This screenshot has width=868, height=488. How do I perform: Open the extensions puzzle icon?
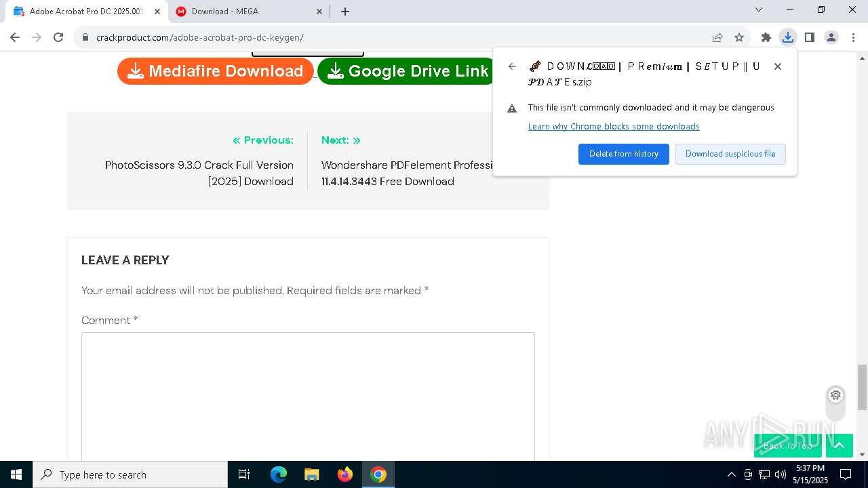[x=766, y=37]
